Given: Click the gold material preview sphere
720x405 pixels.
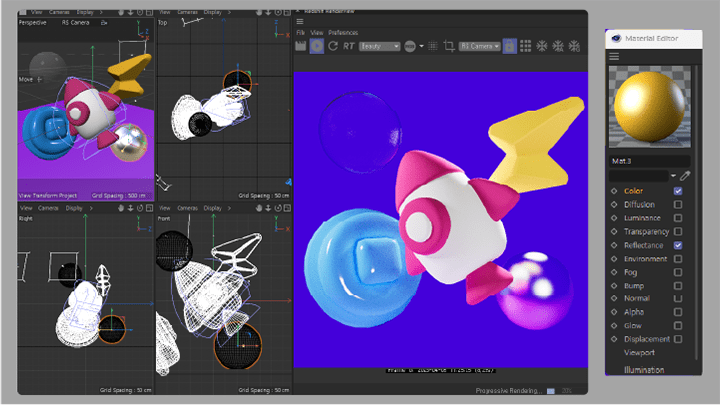Looking at the screenshot, I should pos(649,107).
